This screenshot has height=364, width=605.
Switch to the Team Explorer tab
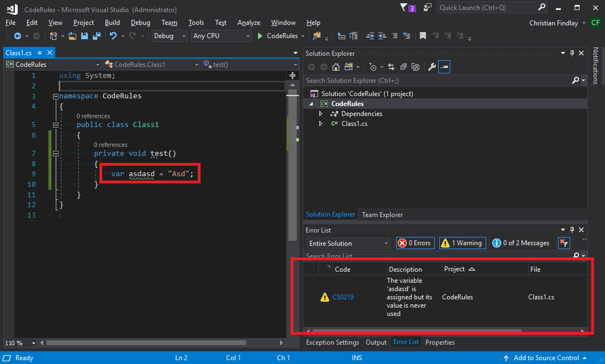pos(382,215)
